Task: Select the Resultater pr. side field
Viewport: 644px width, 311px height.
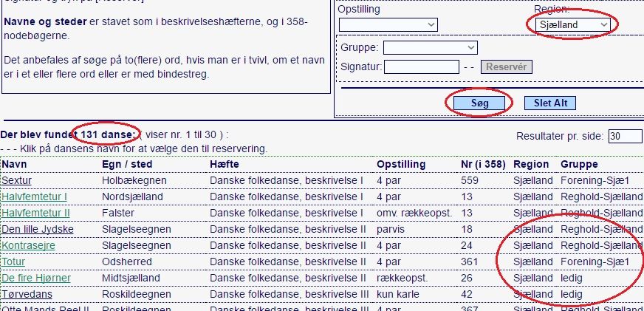Action: (x=626, y=136)
